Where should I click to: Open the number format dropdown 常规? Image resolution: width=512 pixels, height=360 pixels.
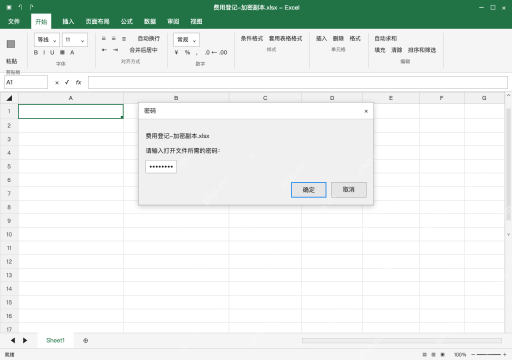point(186,40)
